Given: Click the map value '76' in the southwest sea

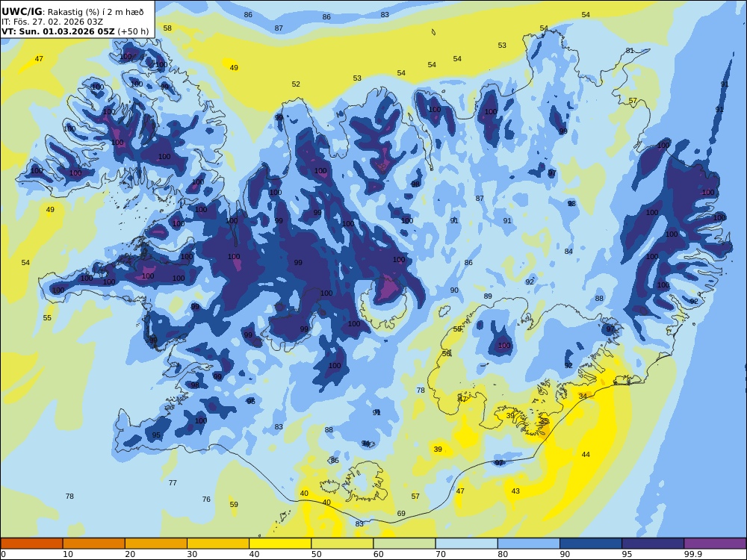Looking at the screenshot, I should pos(206,500).
